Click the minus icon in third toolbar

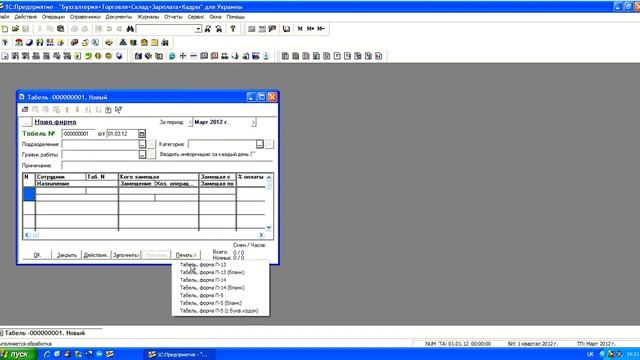[x=193, y=56]
